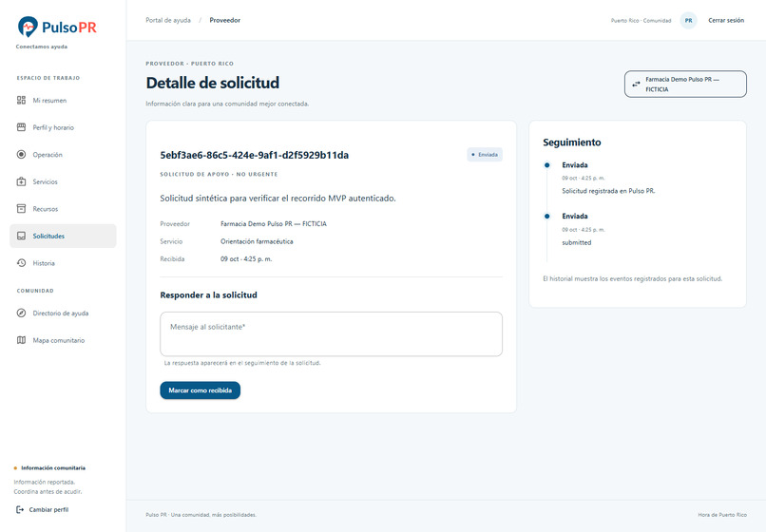766x532 pixels.
Task: Click the submitted timeline entry text
Action: [x=577, y=242]
